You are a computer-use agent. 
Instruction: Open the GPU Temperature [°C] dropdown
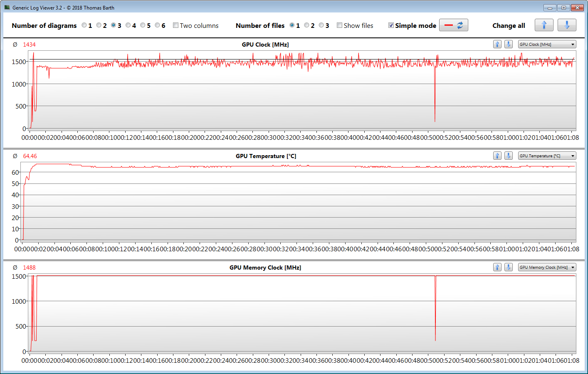tap(547, 156)
